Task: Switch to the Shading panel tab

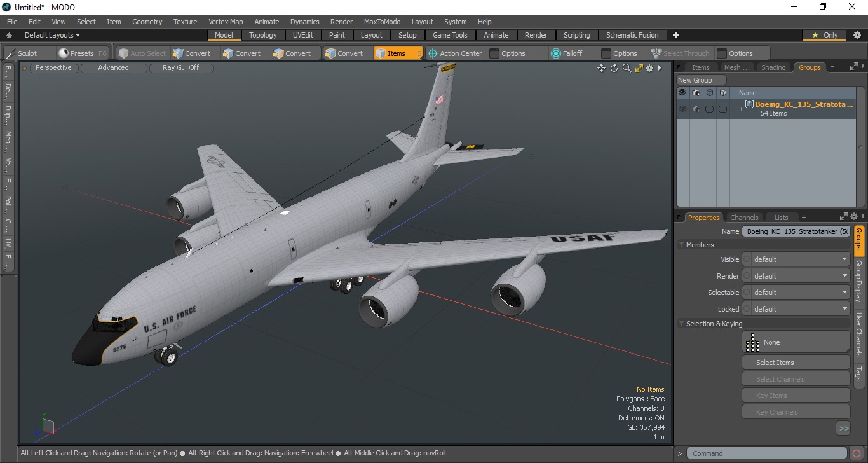Action: pos(773,67)
